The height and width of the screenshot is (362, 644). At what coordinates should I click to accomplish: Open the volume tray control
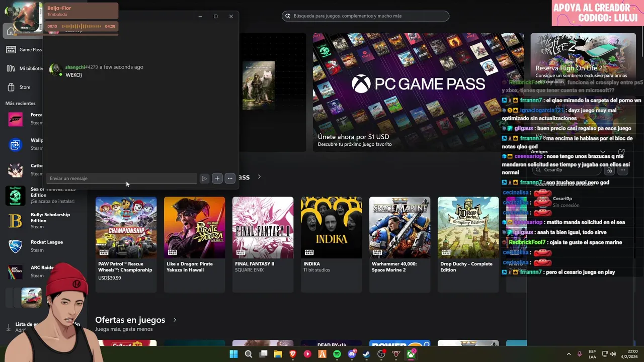click(613, 354)
